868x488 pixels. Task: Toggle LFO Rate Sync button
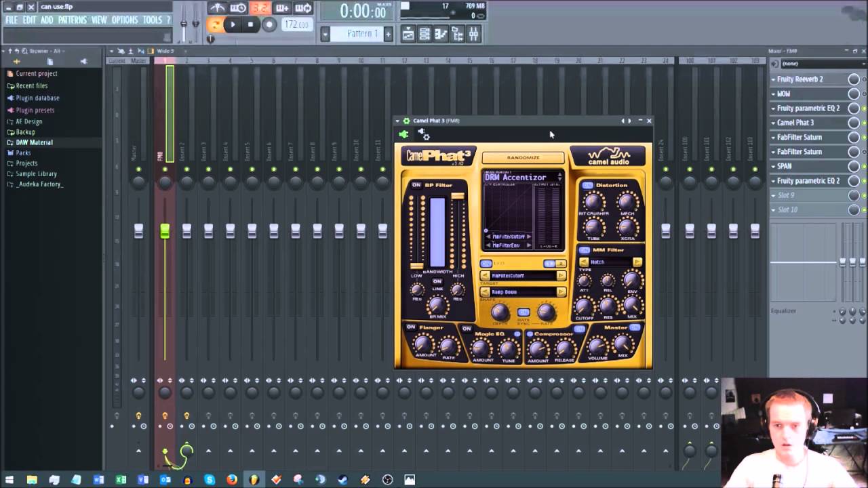coord(523,312)
